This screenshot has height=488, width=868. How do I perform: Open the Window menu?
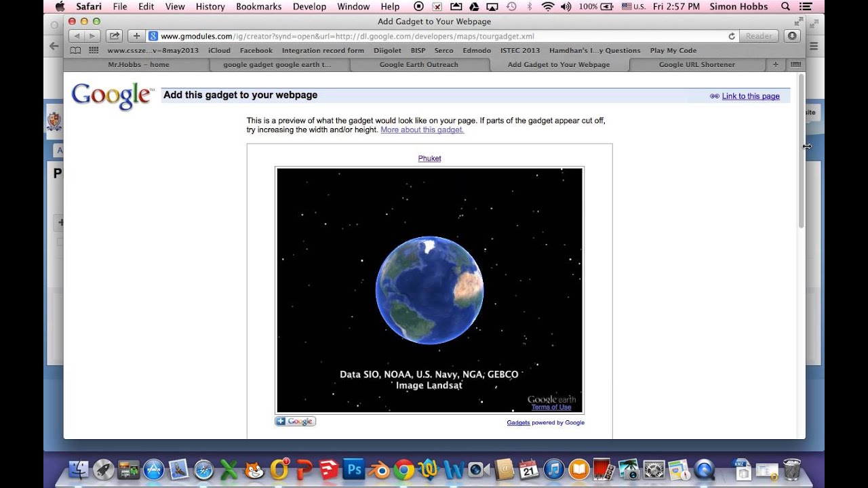(353, 7)
